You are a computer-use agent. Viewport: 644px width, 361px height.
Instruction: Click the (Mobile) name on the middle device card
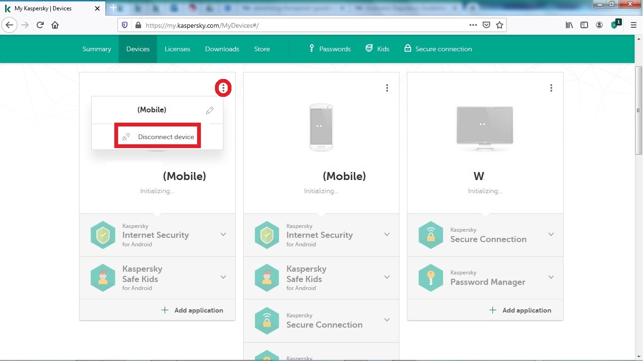(344, 176)
